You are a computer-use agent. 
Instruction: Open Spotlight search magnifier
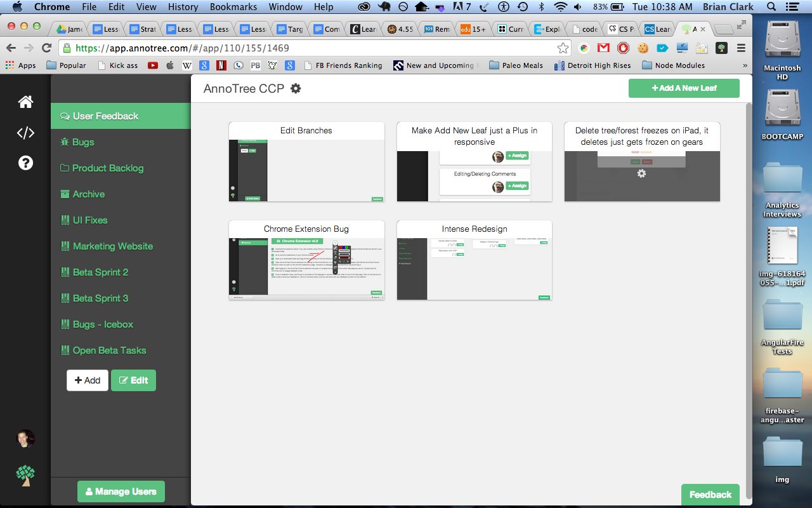click(771, 7)
